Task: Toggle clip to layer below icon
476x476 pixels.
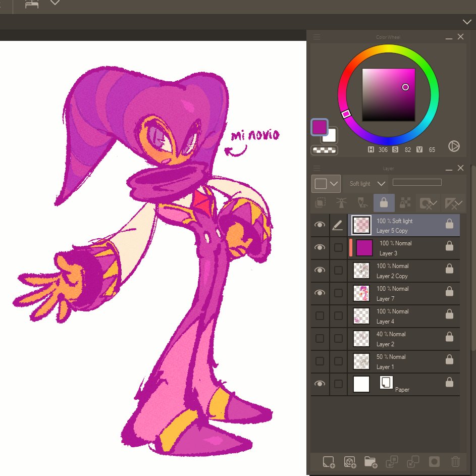Action: tap(320, 202)
